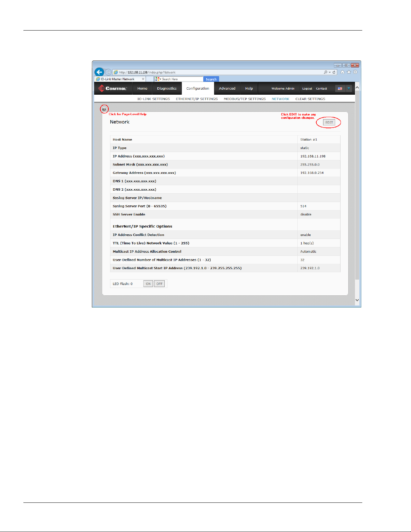
Task: Expand the language dropdown arrow
Action: (x=349, y=89)
